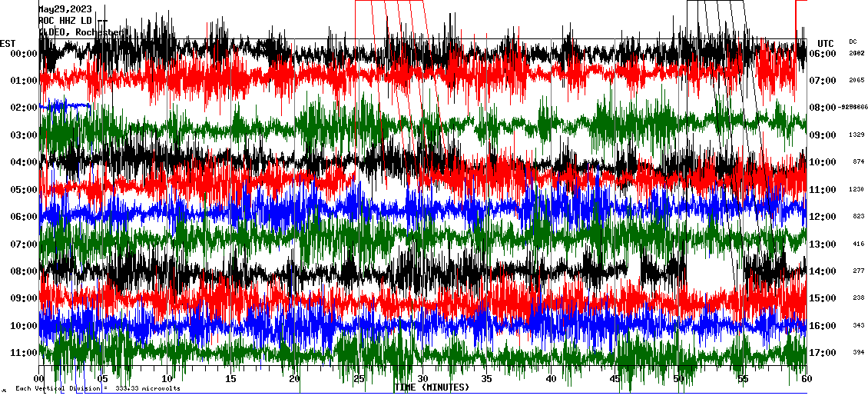Click the LDEO, Rochester location label

pos(77,32)
